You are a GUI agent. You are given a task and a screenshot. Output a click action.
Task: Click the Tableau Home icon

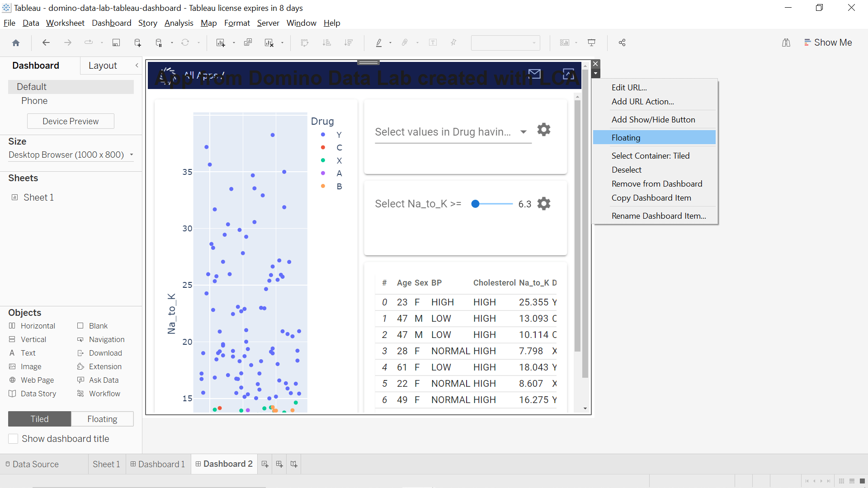click(x=16, y=42)
